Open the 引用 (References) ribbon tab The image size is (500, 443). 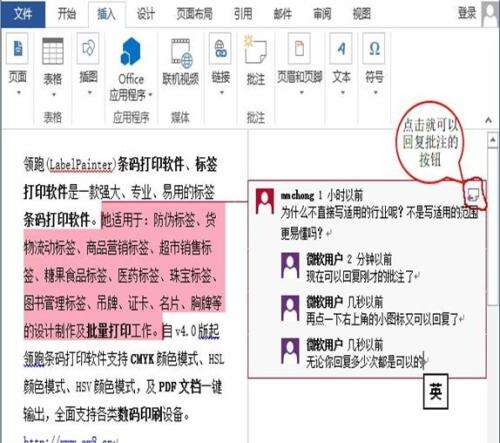coord(242,14)
